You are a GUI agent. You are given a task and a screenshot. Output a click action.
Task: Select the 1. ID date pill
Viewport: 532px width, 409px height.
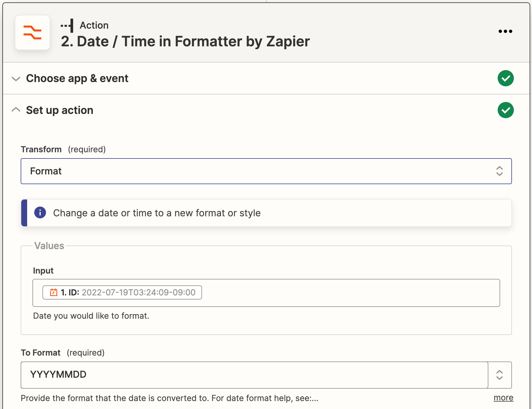[x=122, y=292]
